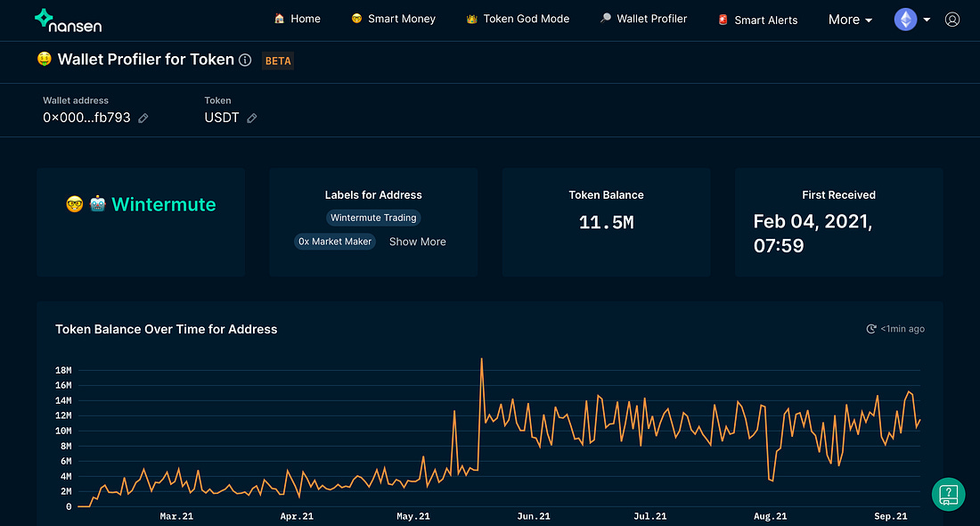This screenshot has height=526, width=980.
Task: Click the chart peak in late May
Action: tap(481, 359)
